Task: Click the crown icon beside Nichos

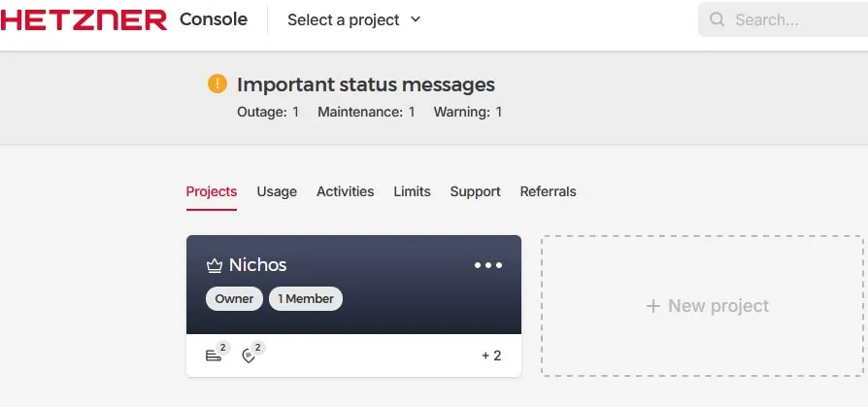Action: [215, 265]
